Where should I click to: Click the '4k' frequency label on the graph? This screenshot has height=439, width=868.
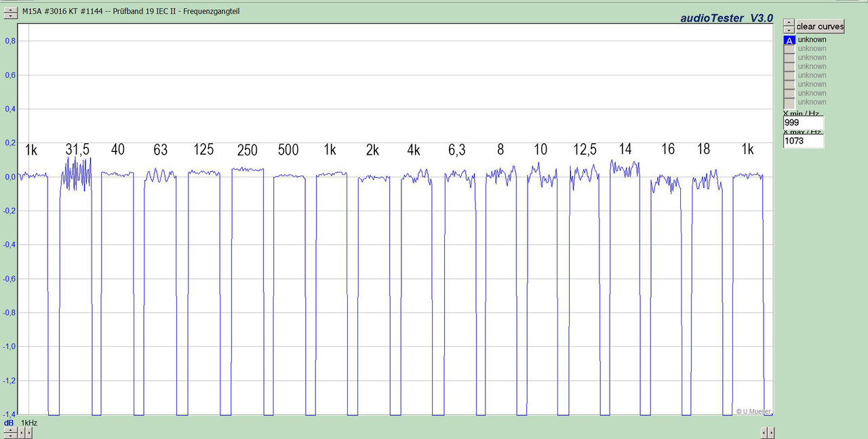[414, 150]
